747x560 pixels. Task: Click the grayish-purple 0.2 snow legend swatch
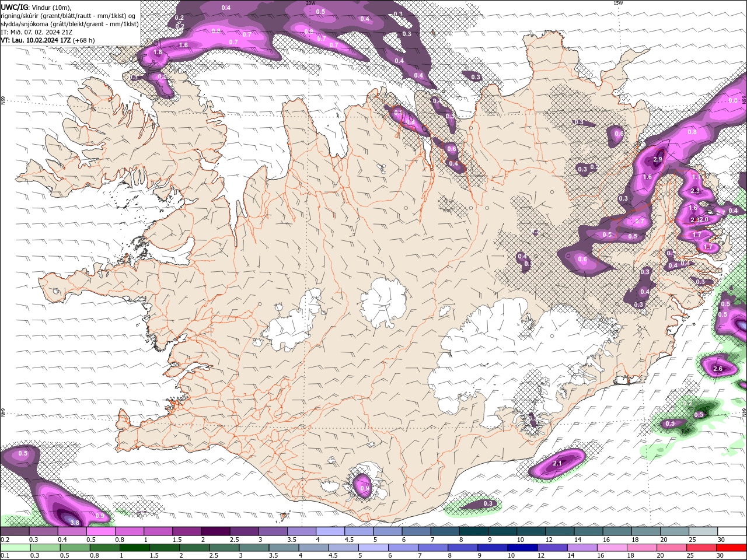pos(15,531)
